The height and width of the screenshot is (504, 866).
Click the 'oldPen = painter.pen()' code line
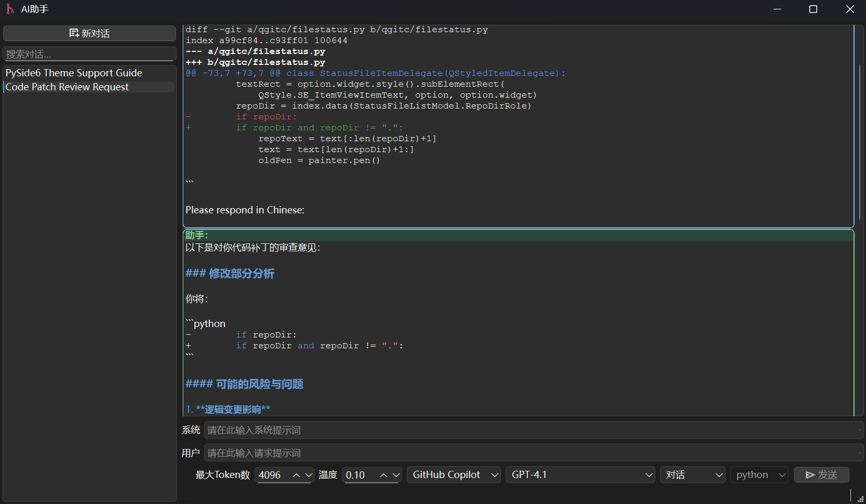point(319,160)
